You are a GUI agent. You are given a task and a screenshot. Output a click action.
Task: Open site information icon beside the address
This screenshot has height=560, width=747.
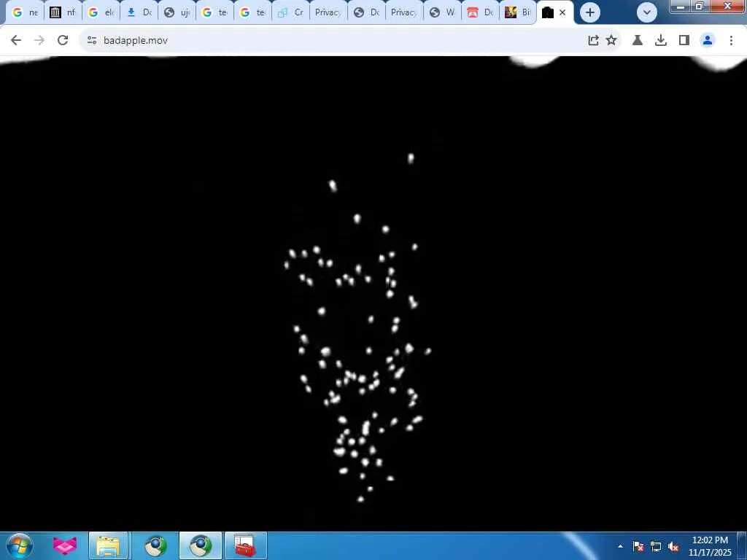[x=92, y=41]
